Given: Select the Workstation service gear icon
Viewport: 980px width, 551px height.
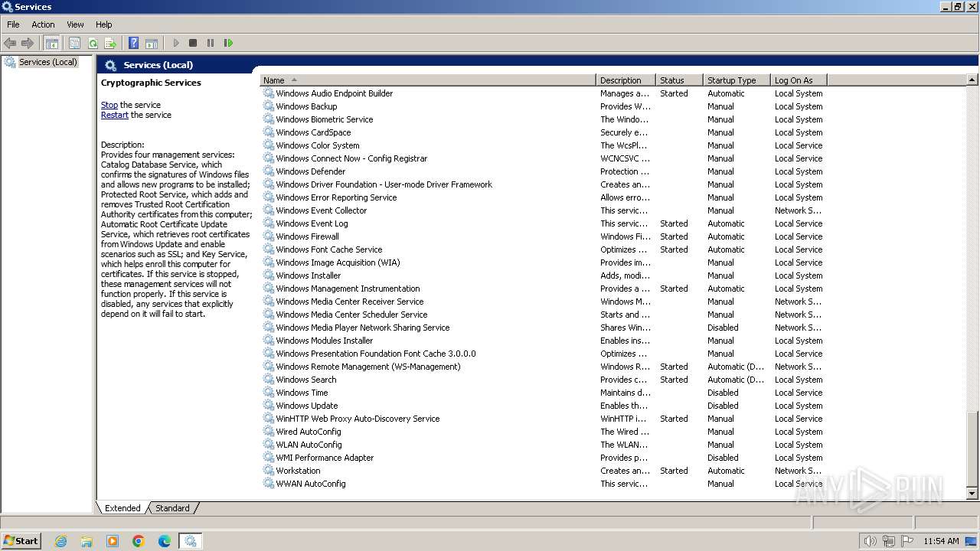Looking at the screenshot, I should pyautogui.click(x=269, y=471).
